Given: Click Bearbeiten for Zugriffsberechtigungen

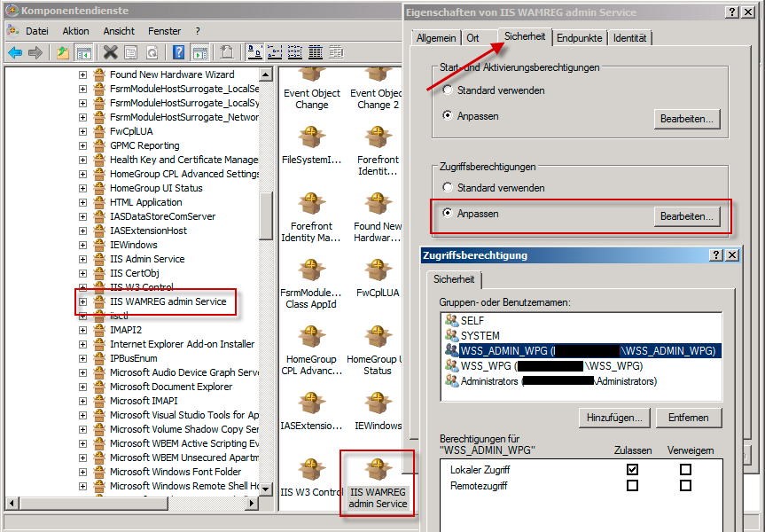Looking at the screenshot, I should [687, 216].
